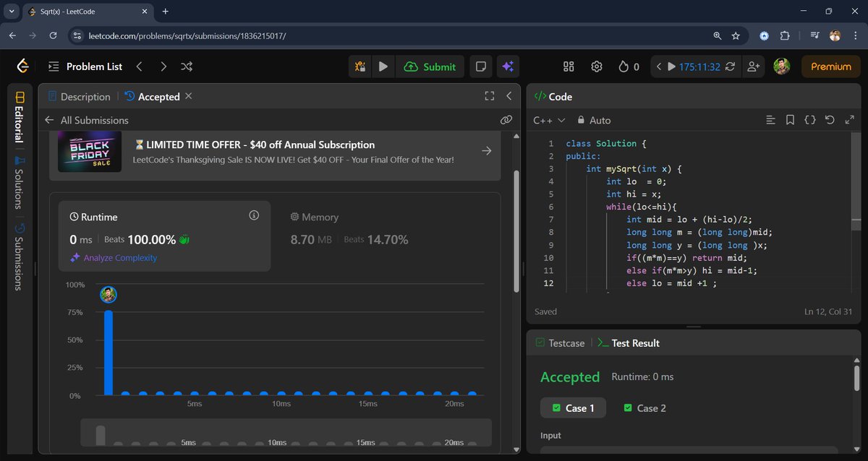This screenshot has width=868, height=461.
Task: Bookmark the code icon
Action: click(x=791, y=120)
